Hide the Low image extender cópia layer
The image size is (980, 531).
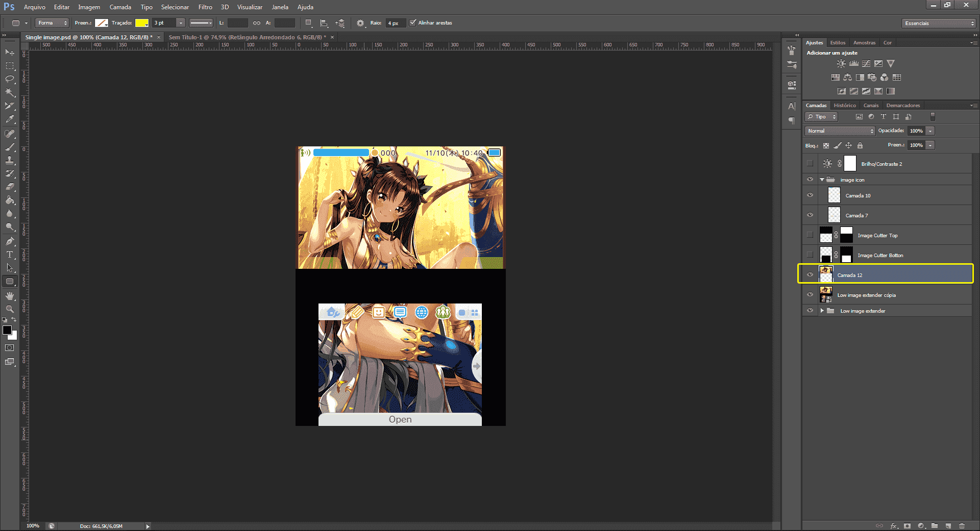tap(810, 295)
